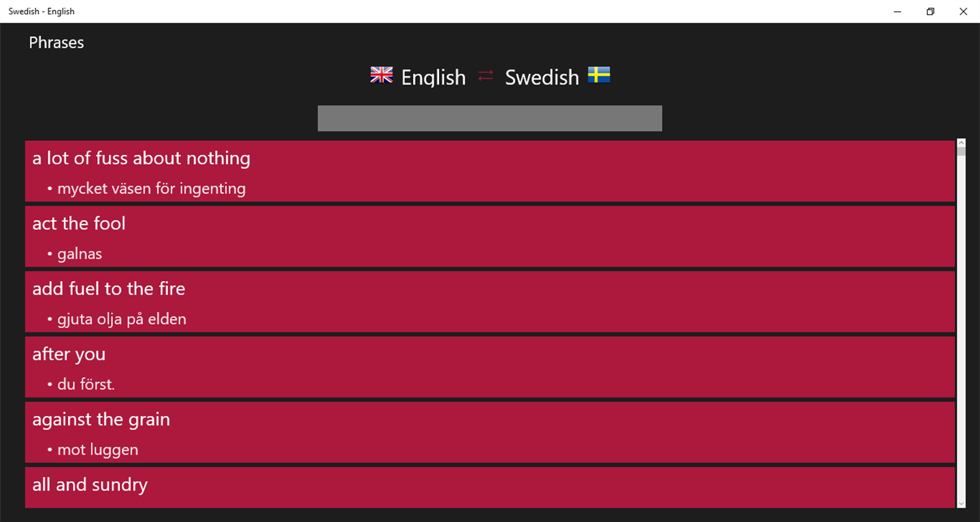Click the "add fuel to the fire" entry
Viewport: 980px width, 522px height.
pos(109,289)
